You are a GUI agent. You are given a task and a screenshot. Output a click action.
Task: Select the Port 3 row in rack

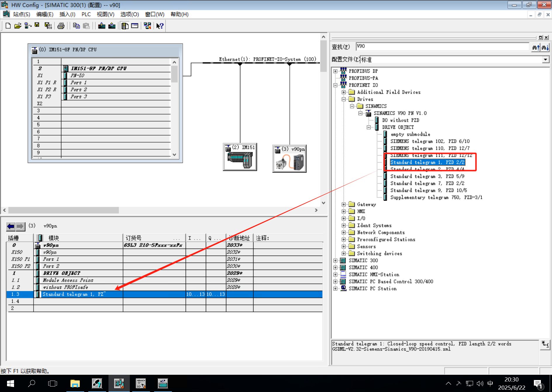pos(101,96)
